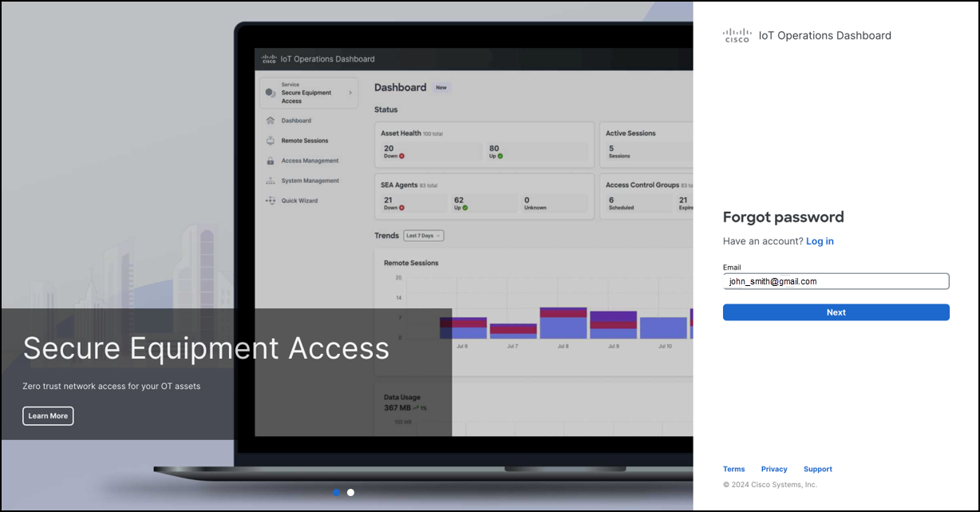
Task: Open Access Management via the lock icon
Action: click(270, 160)
